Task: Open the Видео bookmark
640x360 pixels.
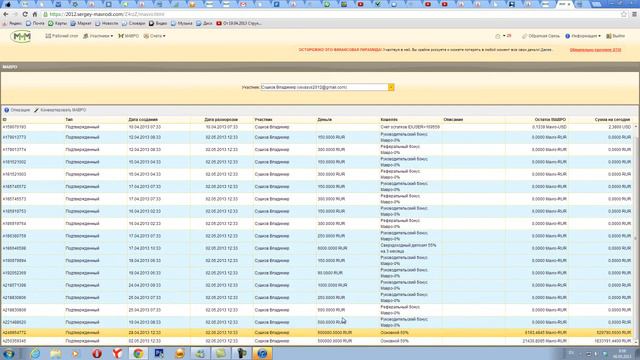Action: [158, 24]
